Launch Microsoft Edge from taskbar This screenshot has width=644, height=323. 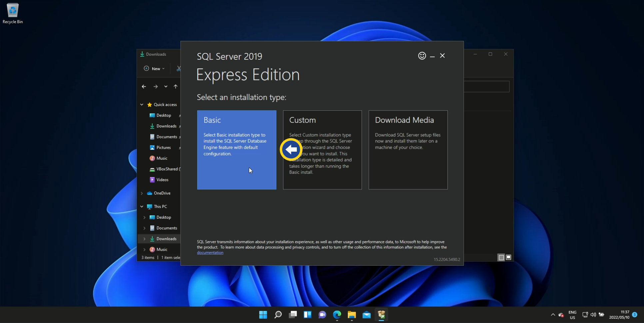tap(337, 315)
